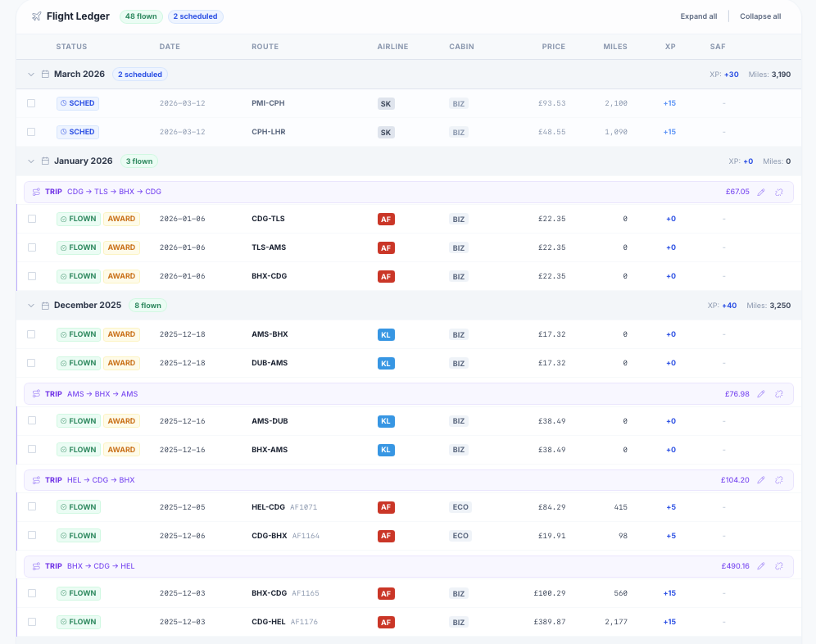816x644 pixels.
Task: Click the unlink icon on the £490.16 trip
Action: (779, 566)
